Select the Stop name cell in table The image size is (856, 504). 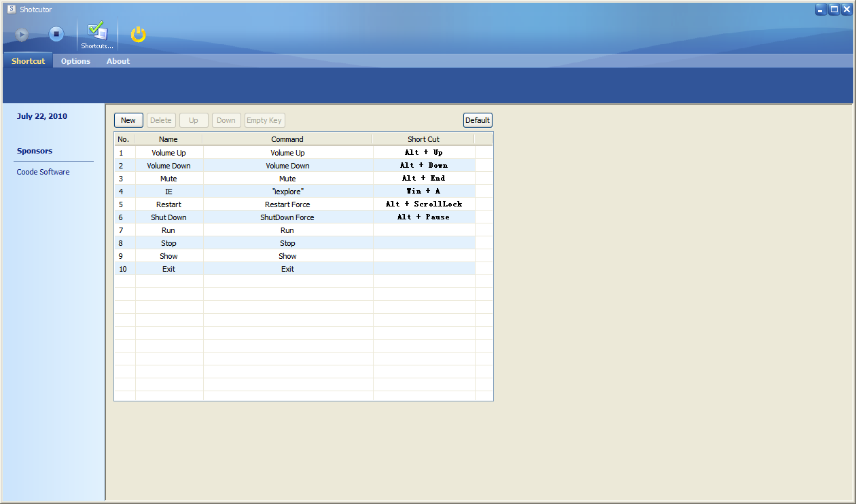tap(169, 243)
